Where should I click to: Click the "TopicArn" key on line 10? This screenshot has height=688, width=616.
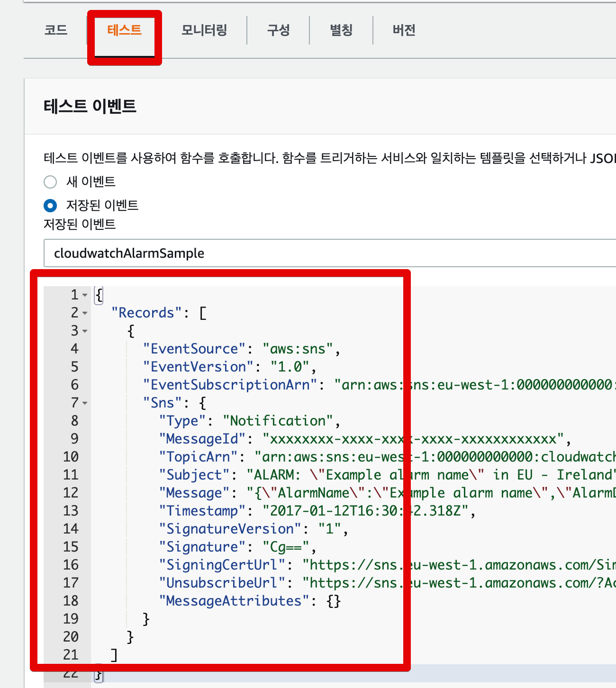[x=198, y=457]
